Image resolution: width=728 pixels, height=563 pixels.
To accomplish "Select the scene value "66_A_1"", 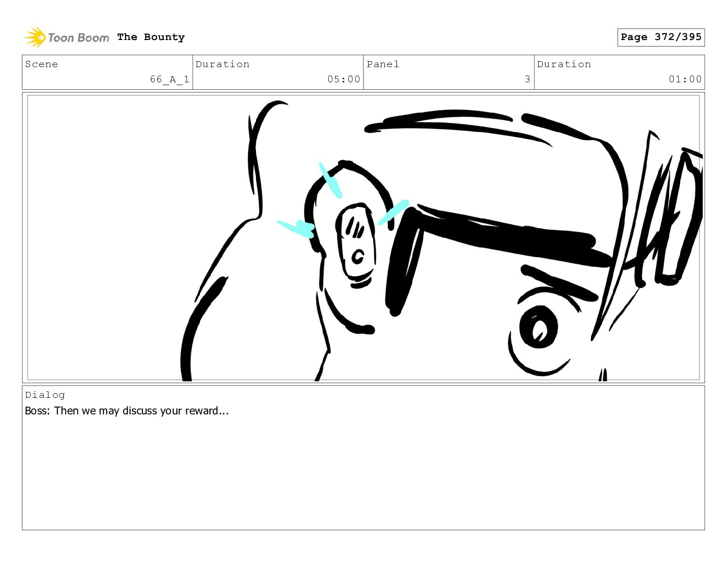I will [x=170, y=79].
